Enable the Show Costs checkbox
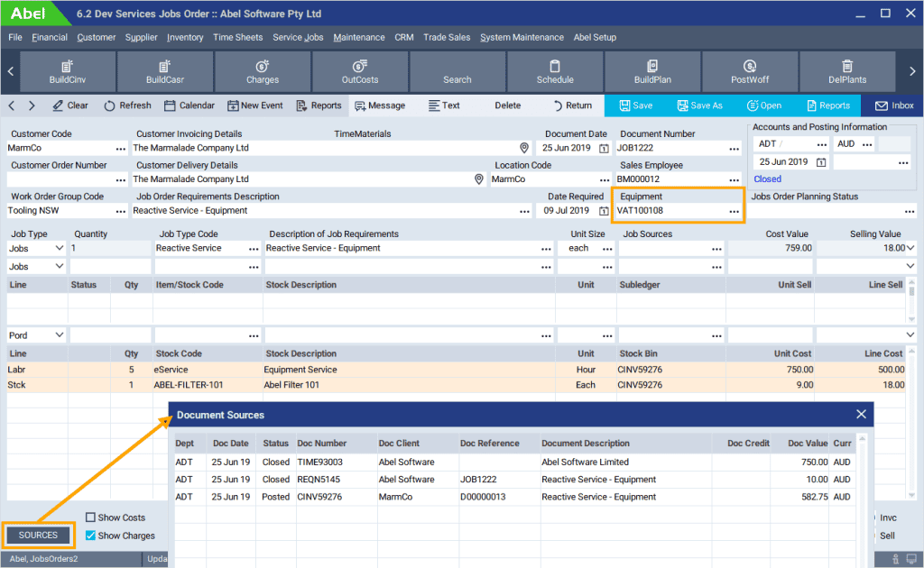 tap(91, 518)
